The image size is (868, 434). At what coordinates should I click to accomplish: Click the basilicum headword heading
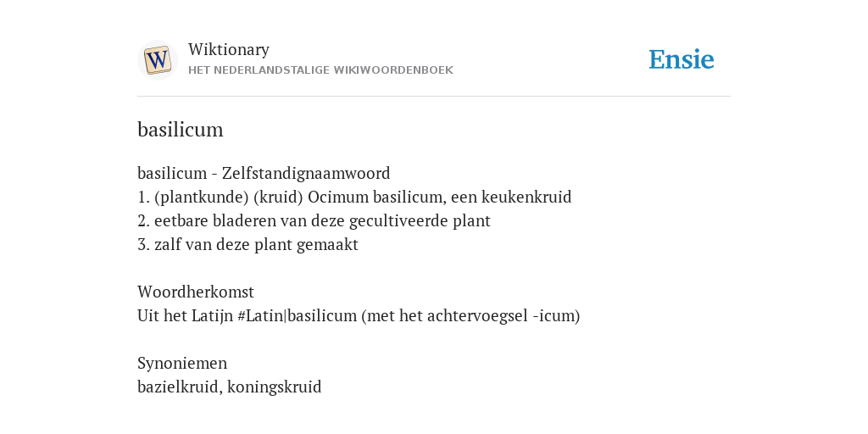181,130
